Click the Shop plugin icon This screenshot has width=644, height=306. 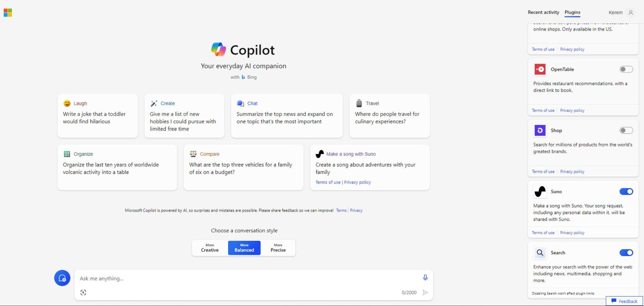coord(540,130)
